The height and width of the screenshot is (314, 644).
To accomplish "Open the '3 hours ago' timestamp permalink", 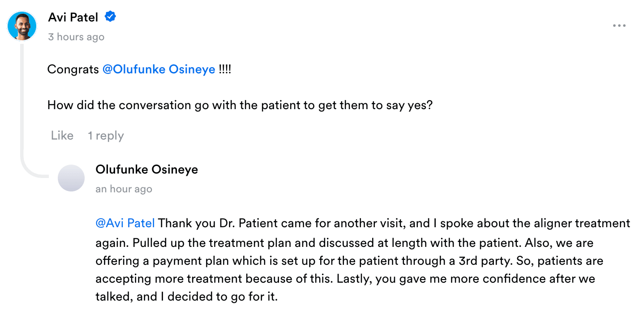I will pos(76,37).
